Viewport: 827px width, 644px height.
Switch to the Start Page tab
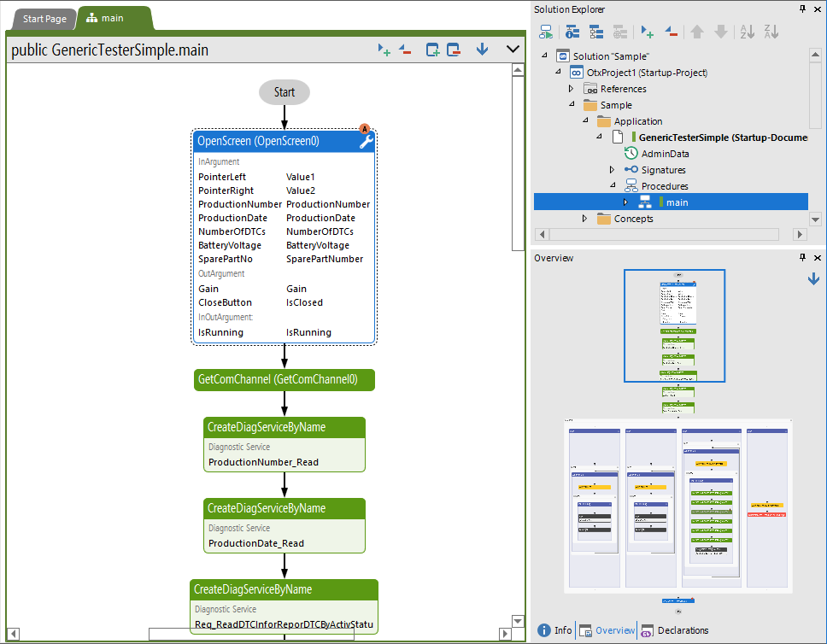click(x=44, y=18)
